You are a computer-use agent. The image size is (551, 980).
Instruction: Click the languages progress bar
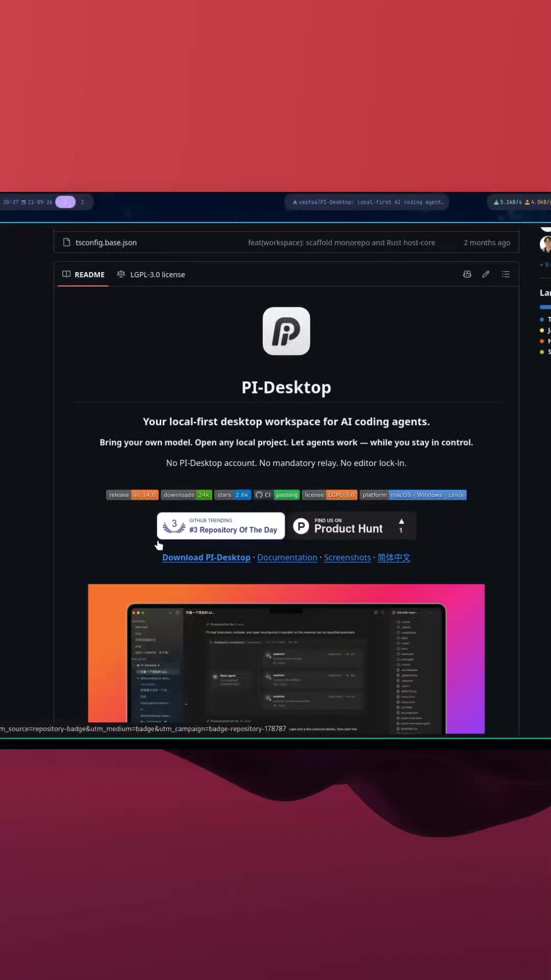click(545, 307)
